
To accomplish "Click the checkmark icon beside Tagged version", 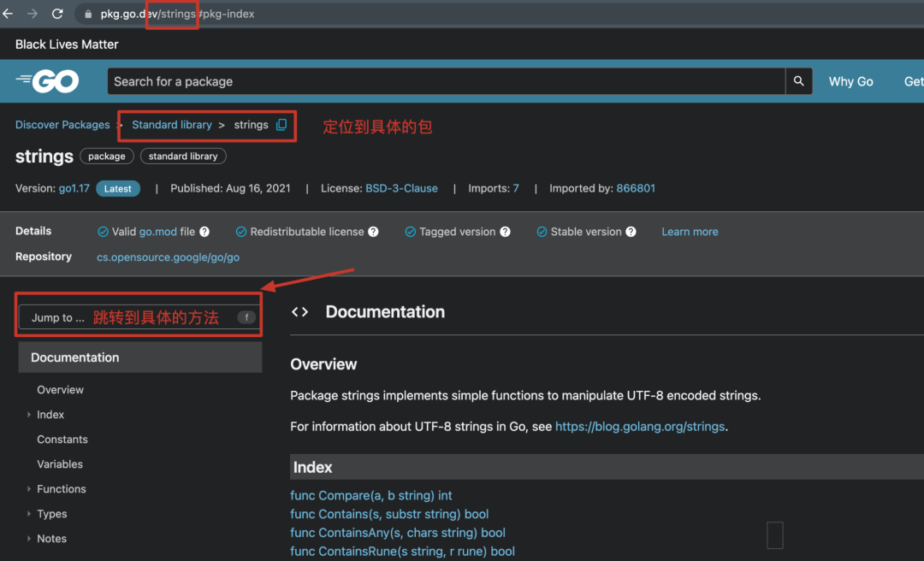I will [x=410, y=232].
